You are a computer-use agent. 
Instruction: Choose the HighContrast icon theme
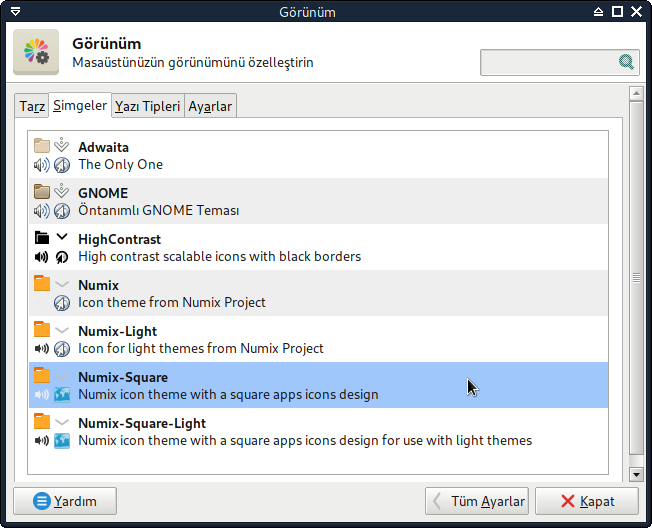[318, 247]
